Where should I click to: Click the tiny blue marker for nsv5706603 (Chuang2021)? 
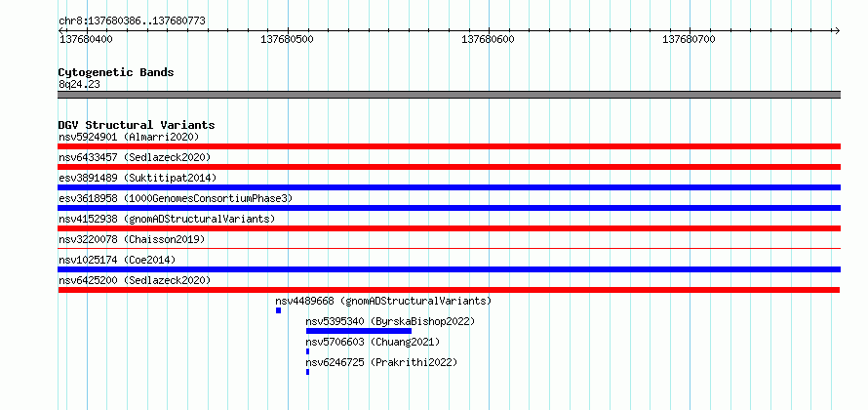[x=307, y=351]
